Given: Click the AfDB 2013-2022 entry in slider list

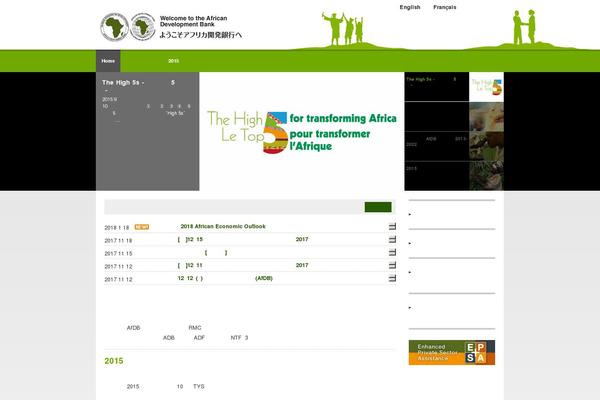Looking at the screenshot, I should click(437, 147).
